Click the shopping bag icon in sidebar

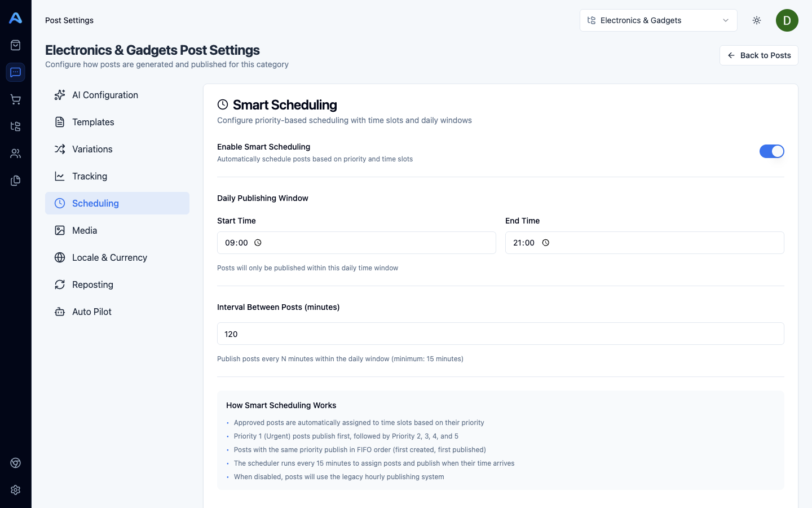[x=16, y=45]
